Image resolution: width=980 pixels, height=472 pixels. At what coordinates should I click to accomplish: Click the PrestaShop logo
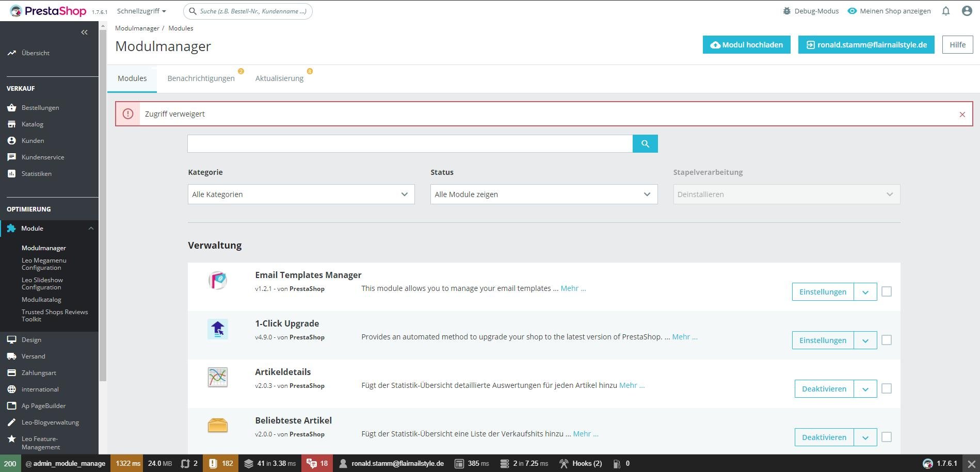[x=48, y=11]
